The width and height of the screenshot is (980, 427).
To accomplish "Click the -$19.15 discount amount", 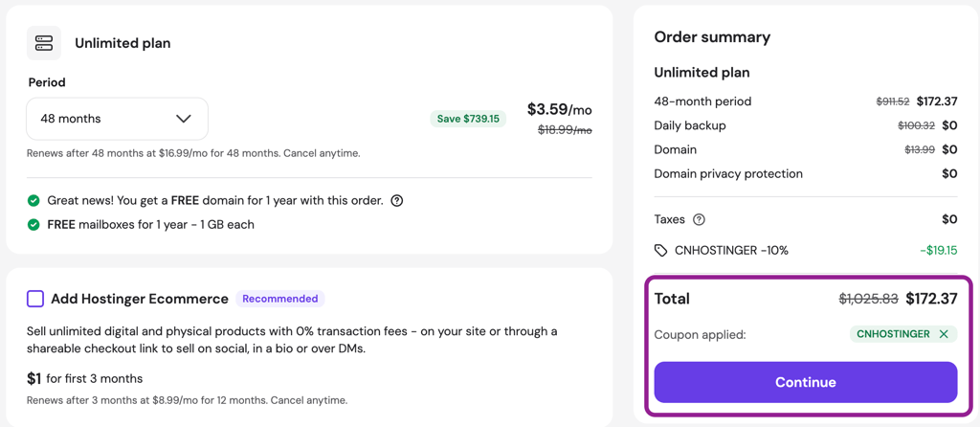I will [x=938, y=251].
